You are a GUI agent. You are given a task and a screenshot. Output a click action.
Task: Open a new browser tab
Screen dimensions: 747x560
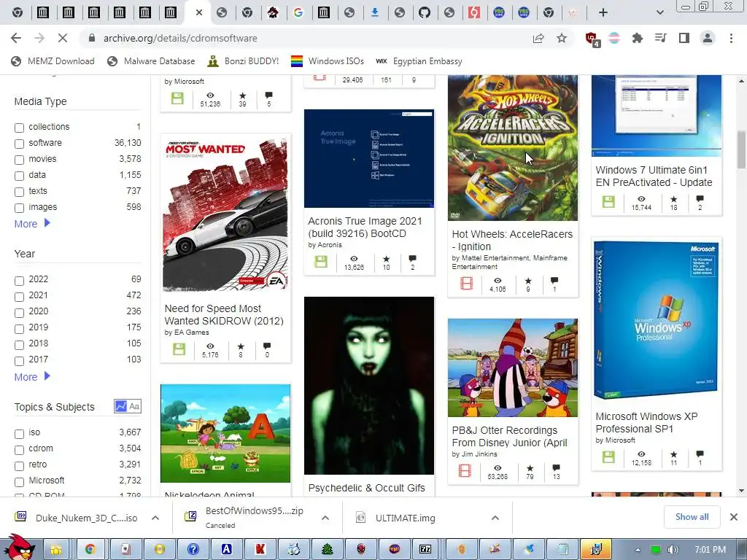[x=603, y=12]
